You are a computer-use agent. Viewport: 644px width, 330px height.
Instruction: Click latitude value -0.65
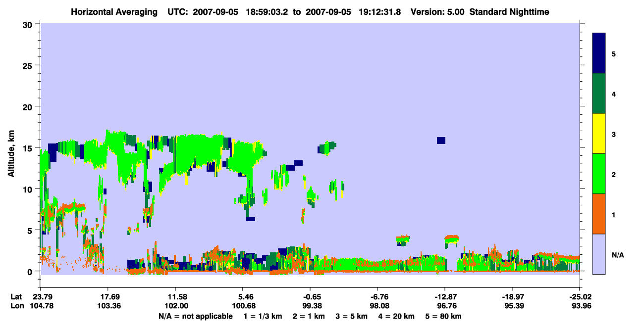(x=310, y=297)
